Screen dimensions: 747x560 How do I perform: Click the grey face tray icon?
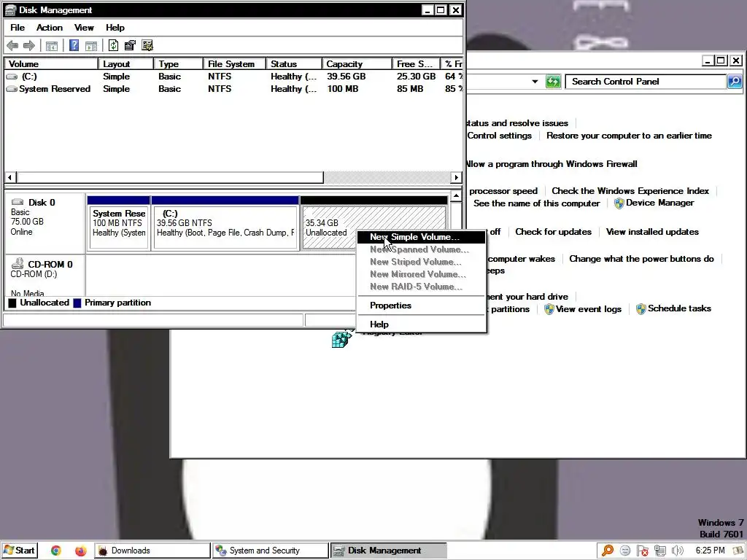pyautogui.click(x=625, y=551)
